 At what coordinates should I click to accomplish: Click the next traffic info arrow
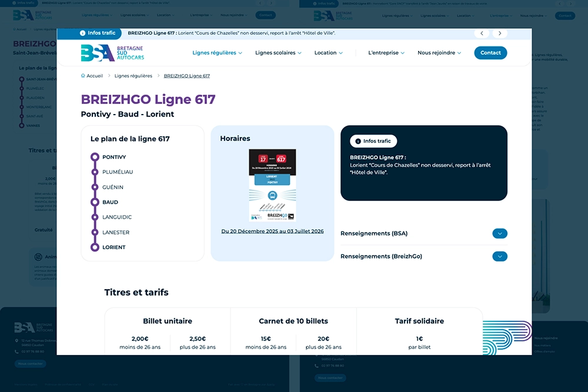point(500,33)
